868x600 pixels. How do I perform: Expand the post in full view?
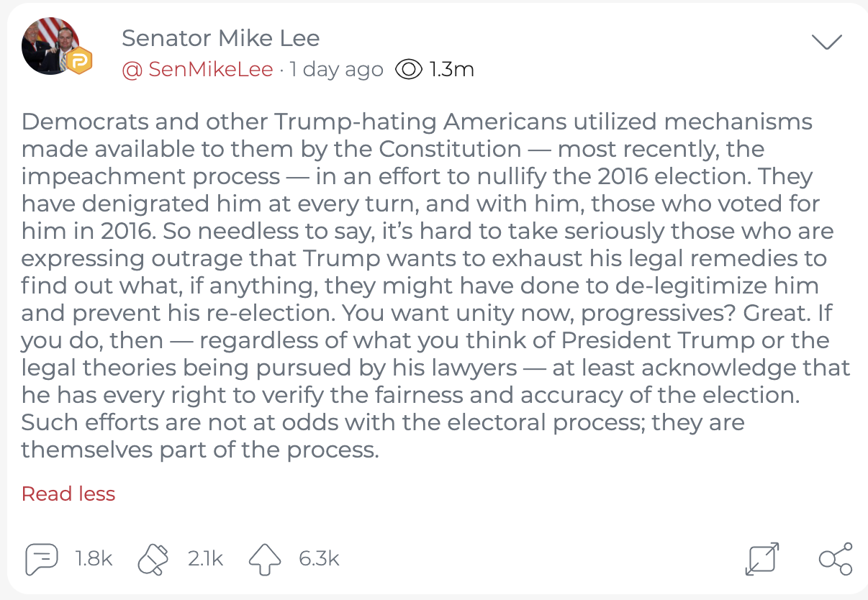763,558
